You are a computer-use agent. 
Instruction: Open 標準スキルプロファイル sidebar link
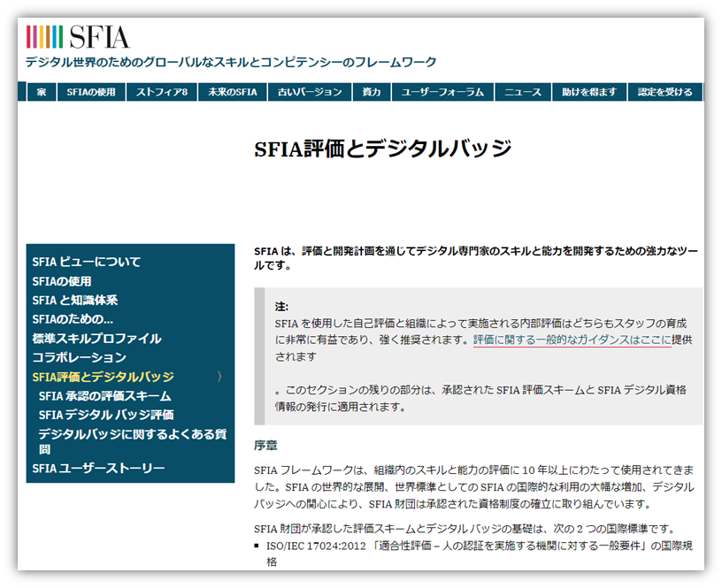[x=96, y=339]
